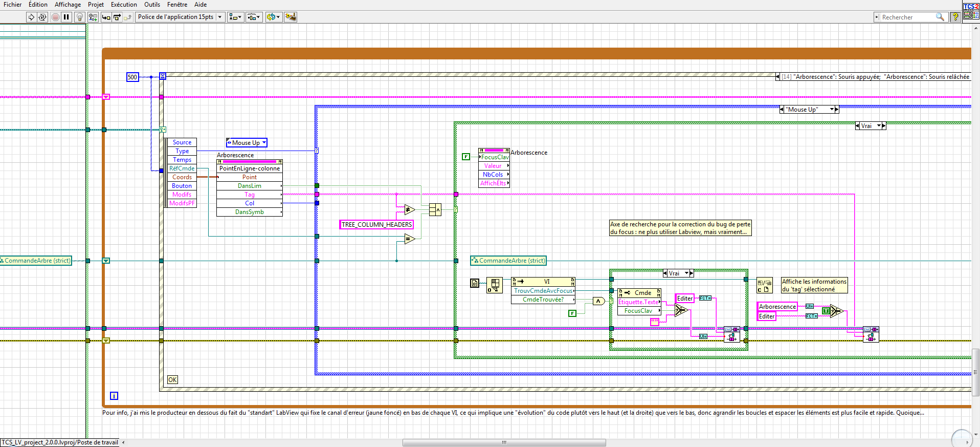Open the Exécution menu
The width and height of the screenshot is (980, 447).
124,5
